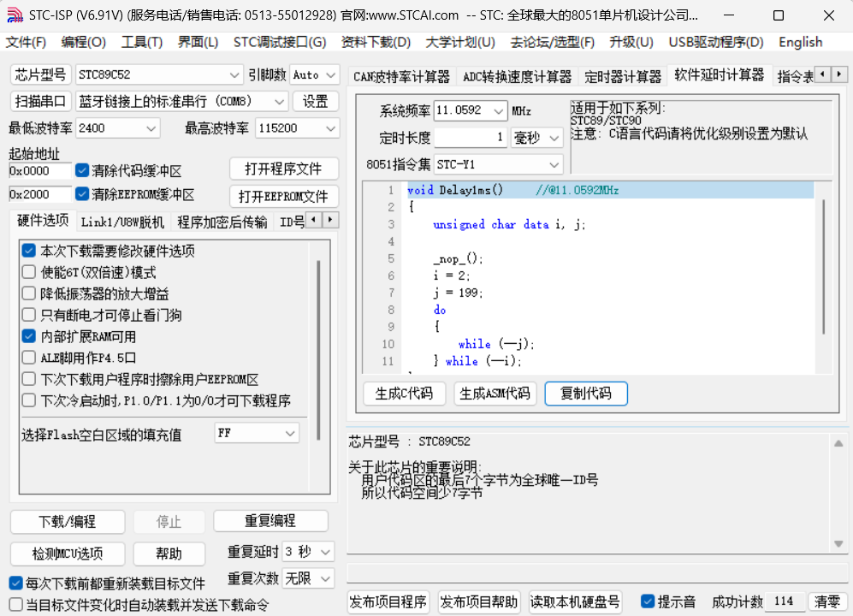
Task: Expand system frequency 11.0592 dropdown
Action: pyautogui.click(x=471, y=111)
